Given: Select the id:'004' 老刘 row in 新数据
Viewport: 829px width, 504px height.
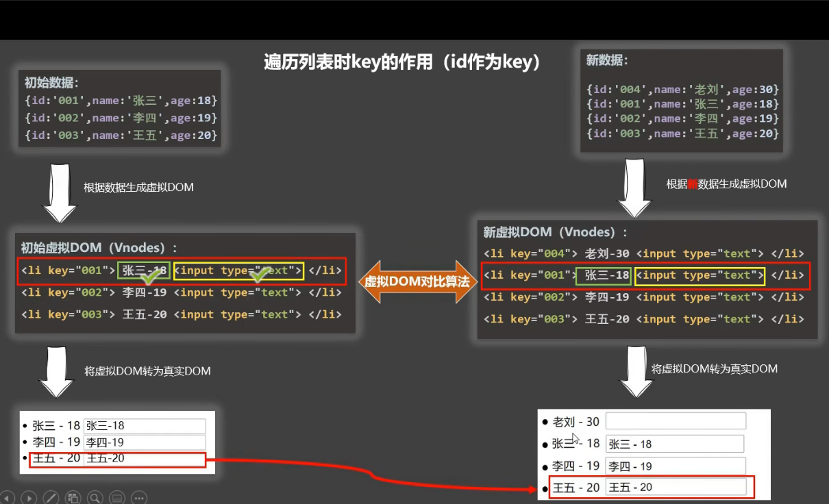Looking at the screenshot, I should pos(683,90).
